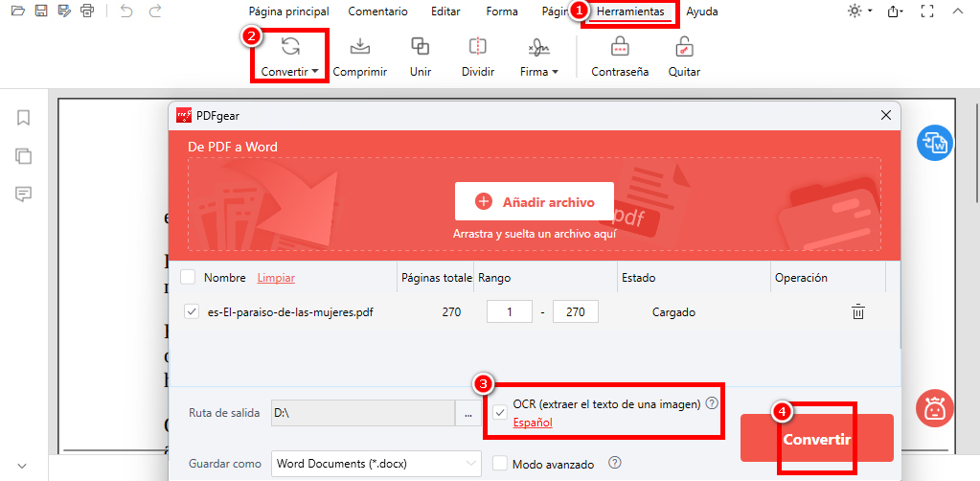This screenshot has width=980, height=481.
Task: Enable the Modo avanzado checkbox
Action: (499, 464)
